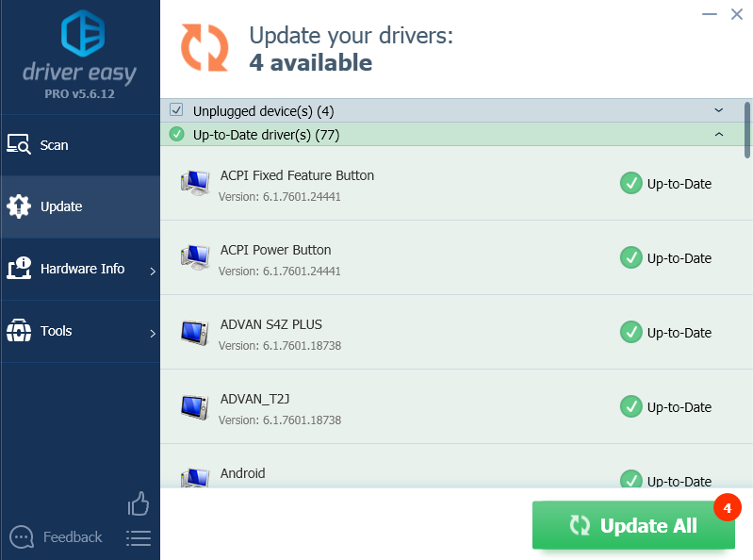Expand the Hardware Info submenu arrow

point(153,271)
